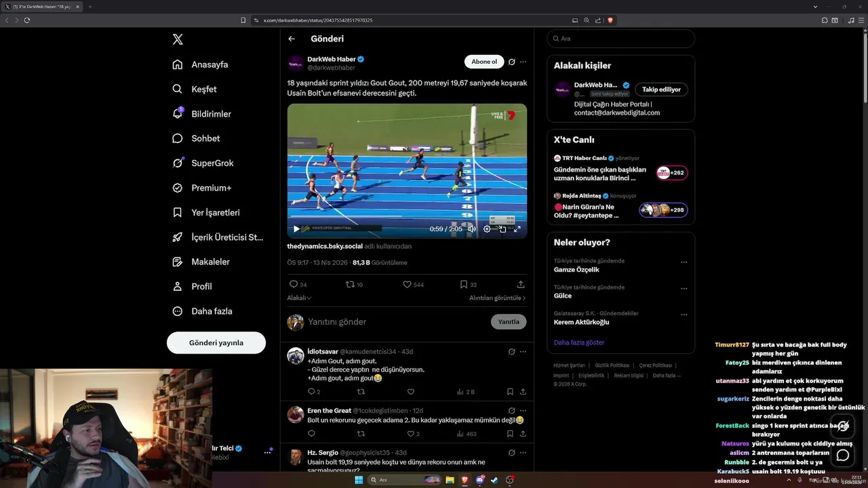Click Takip ediyor button
This screenshot has height=488, width=868.
click(x=661, y=89)
